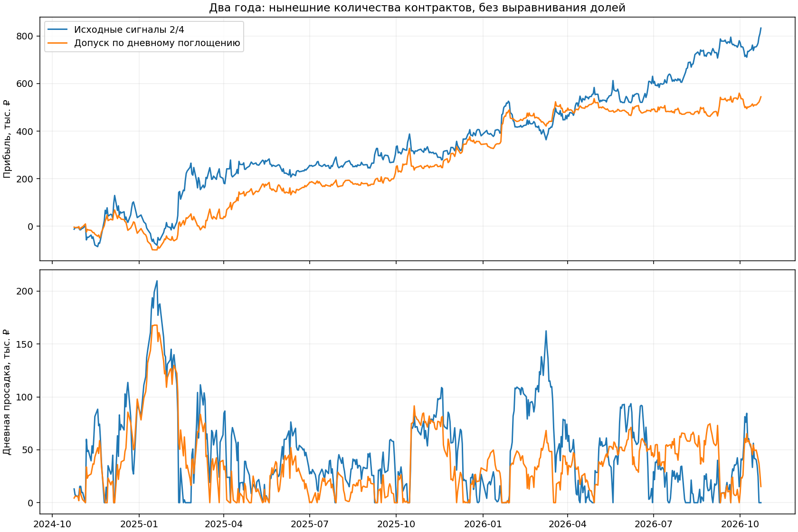This screenshot has height=532, width=798.
Task: Click the x-axis date '2025-10'
Action: (396, 524)
